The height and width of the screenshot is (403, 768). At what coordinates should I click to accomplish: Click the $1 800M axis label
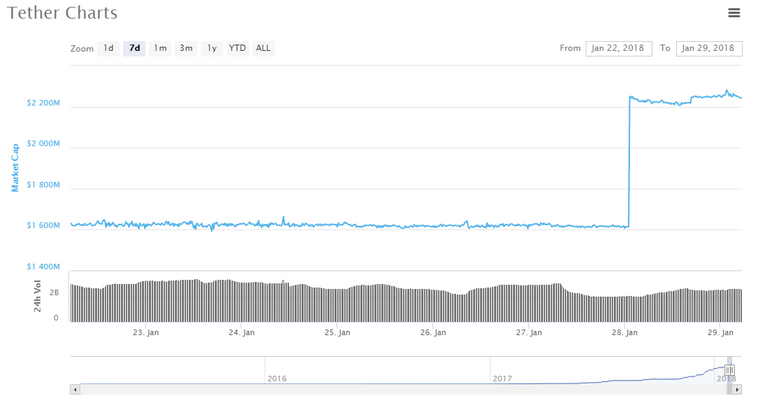44,185
